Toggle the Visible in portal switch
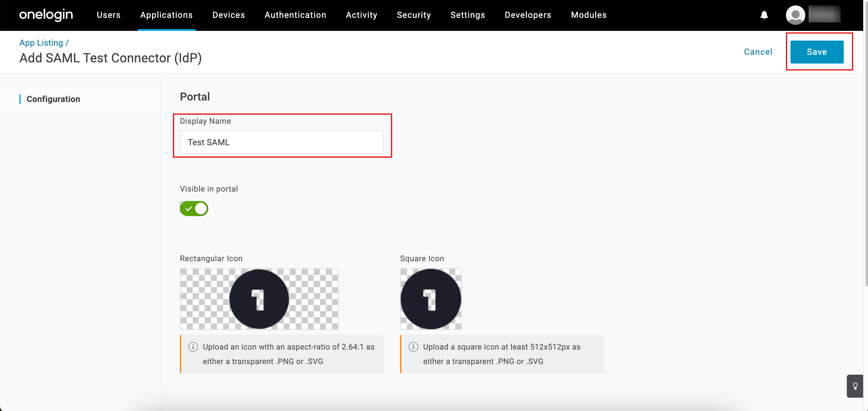 [x=194, y=208]
